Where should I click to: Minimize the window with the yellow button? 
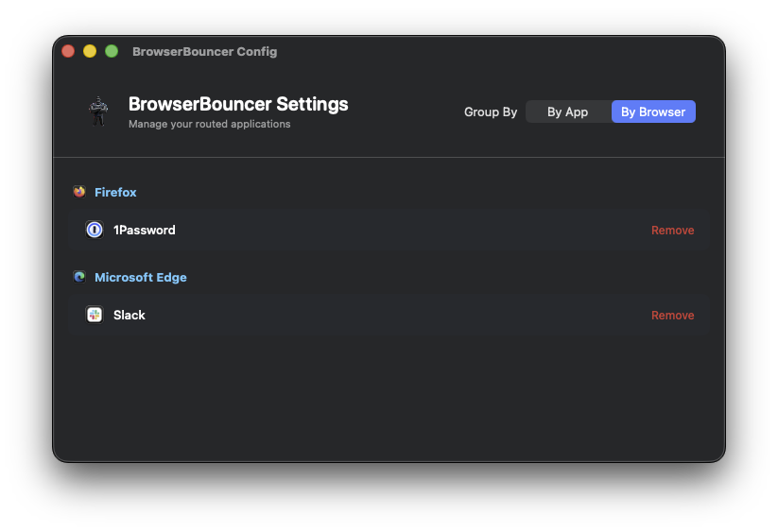pyautogui.click(x=90, y=51)
